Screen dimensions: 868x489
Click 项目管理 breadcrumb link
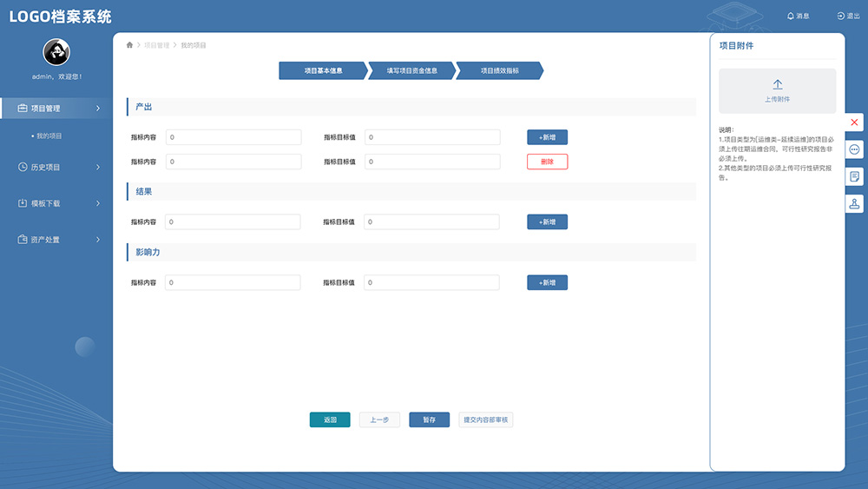pos(156,45)
